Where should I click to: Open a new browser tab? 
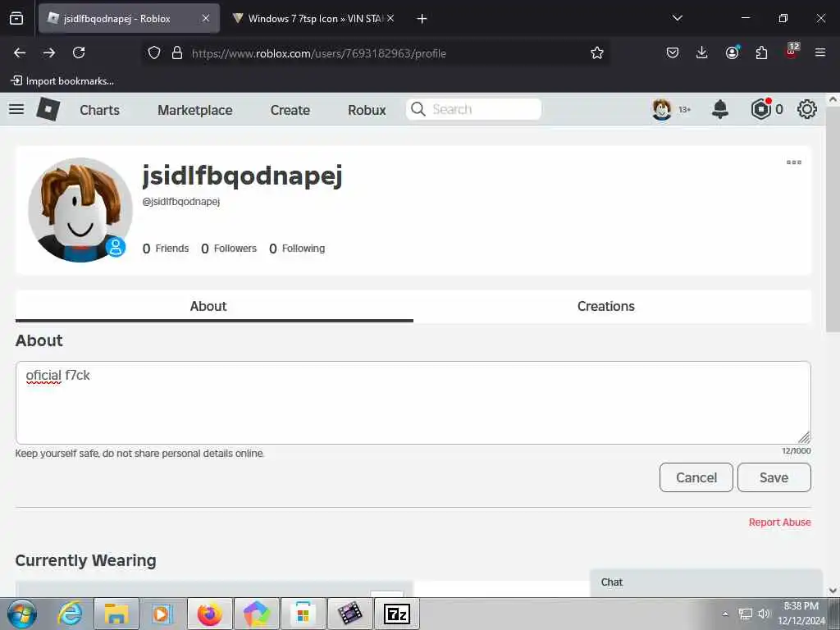(422, 19)
